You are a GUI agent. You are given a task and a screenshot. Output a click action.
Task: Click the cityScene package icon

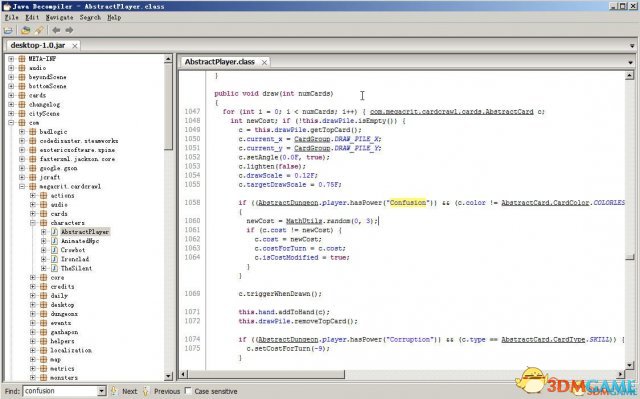22,113
